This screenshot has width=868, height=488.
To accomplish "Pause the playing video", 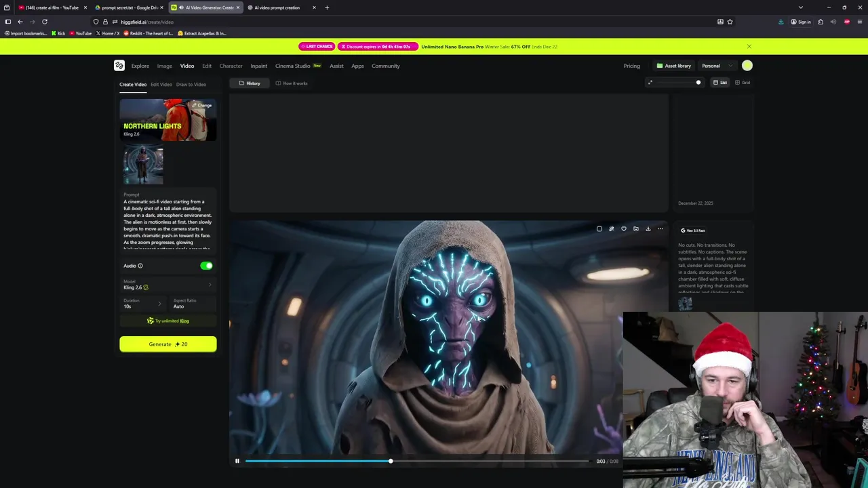I will 237,461.
